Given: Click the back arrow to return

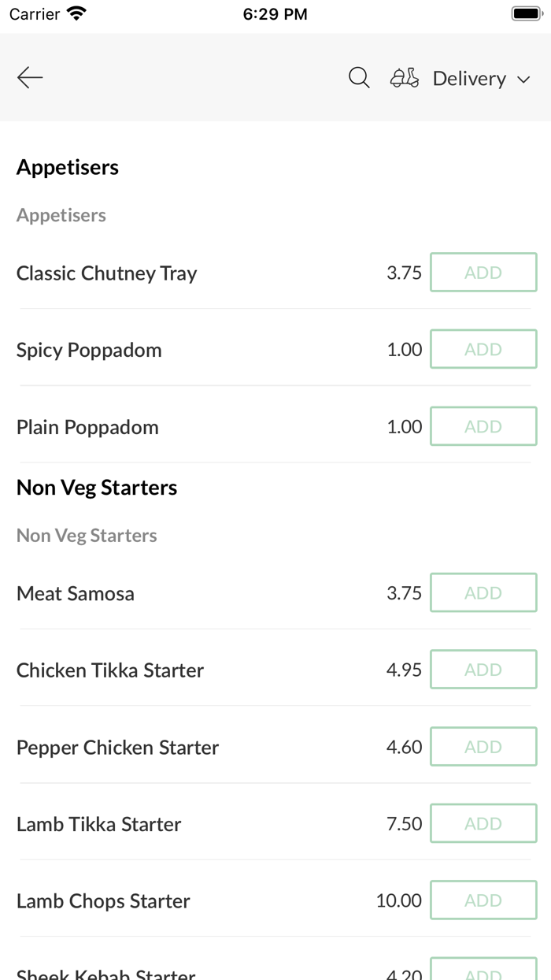Looking at the screenshot, I should click(29, 77).
